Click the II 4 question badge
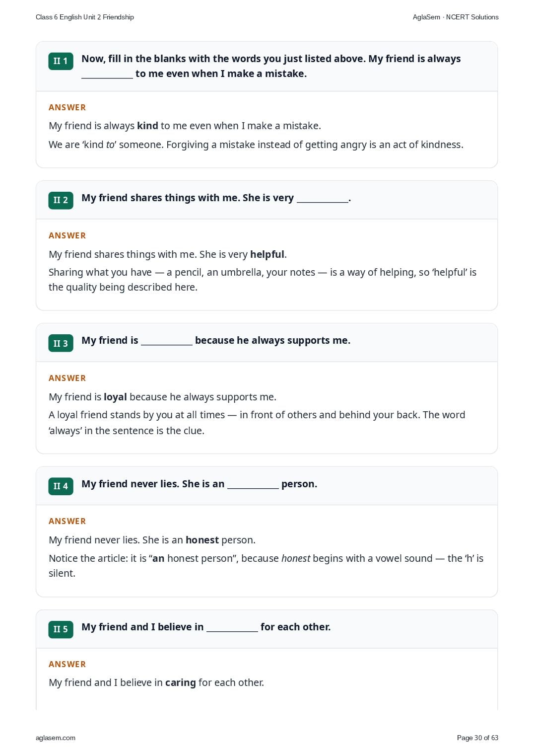 [x=61, y=486]
